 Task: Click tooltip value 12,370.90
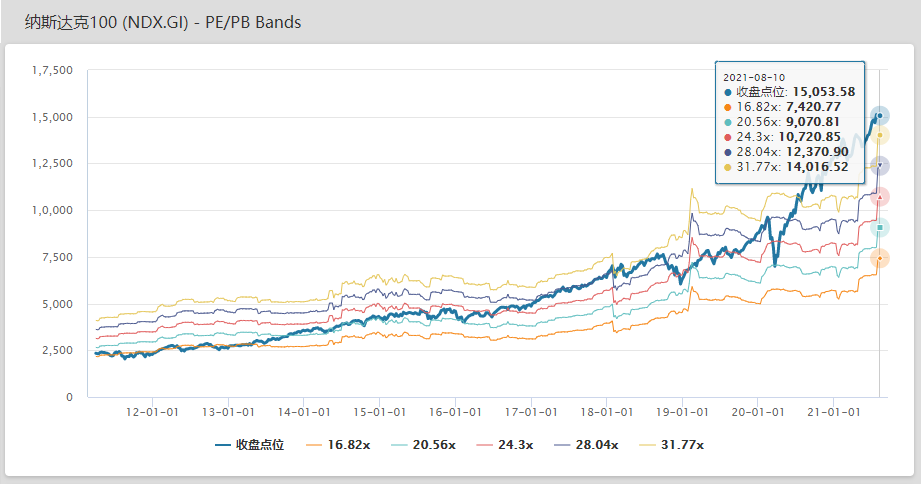[x=817, y=152]
